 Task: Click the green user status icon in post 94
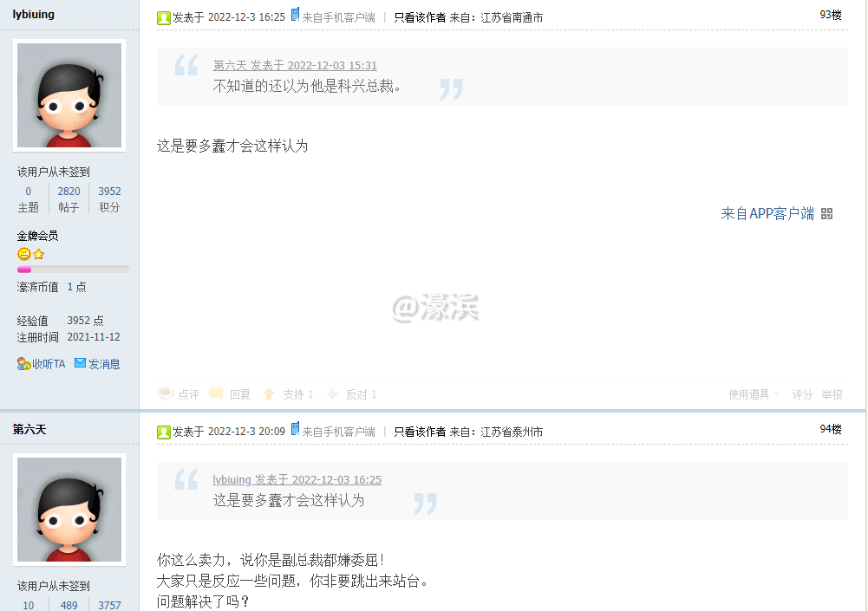pyautogui.click(x=164, y=432)
